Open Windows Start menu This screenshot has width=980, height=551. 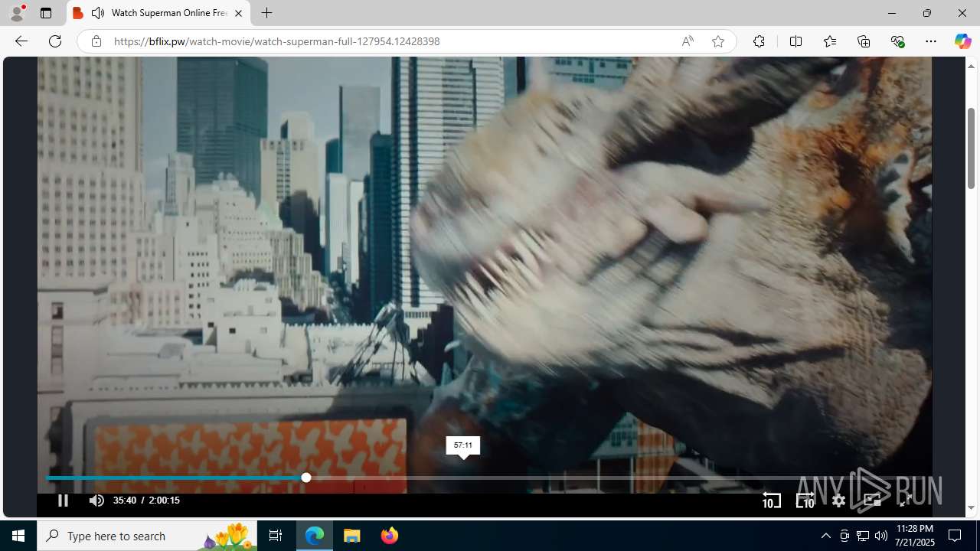(18, 536)
